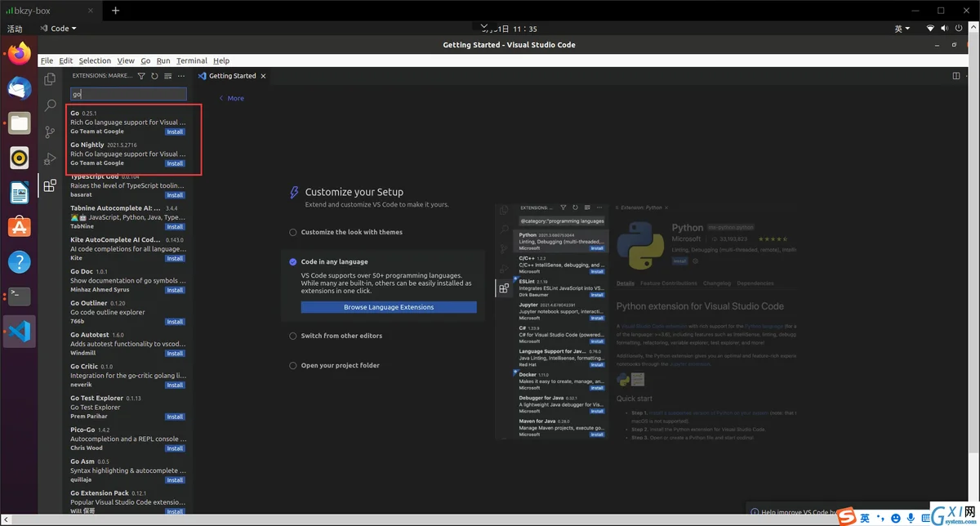Click Browse Language Extensions button
980x526 pixels.
(389, 307)
